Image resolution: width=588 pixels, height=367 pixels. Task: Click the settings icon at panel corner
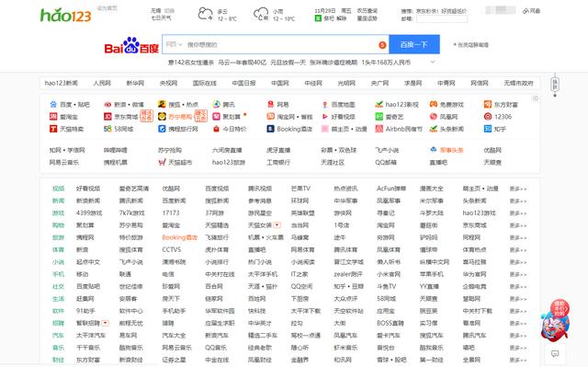coord(536,98)
